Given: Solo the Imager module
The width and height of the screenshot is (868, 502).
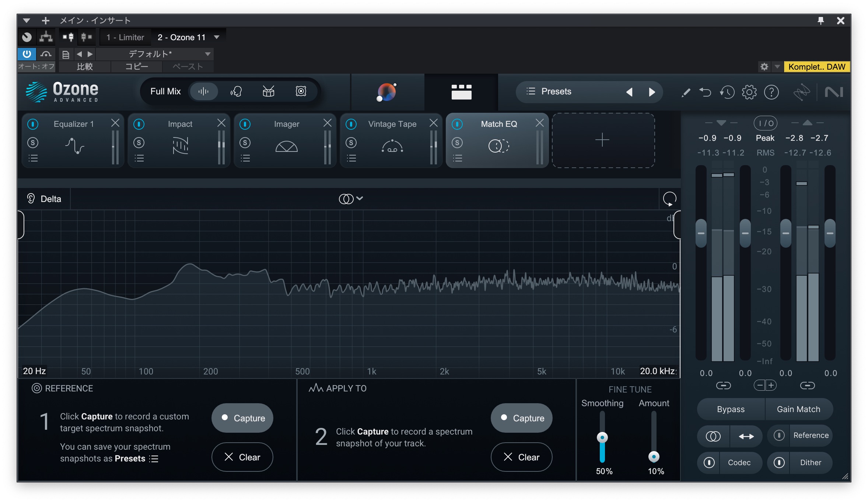Looking at the screenshot, I should coord(245,143).
